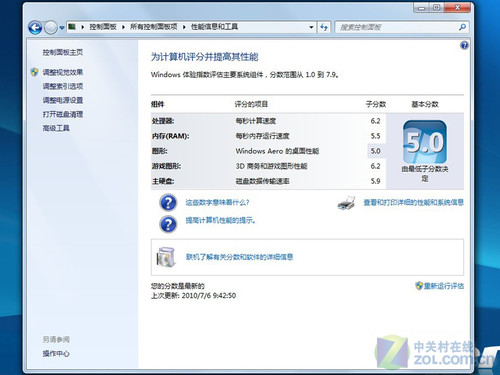This screenshot has height=375, width=500.
Task: Expand the arrow after 所有控制面板项 breadcrumb
Action: click(184, 27)
